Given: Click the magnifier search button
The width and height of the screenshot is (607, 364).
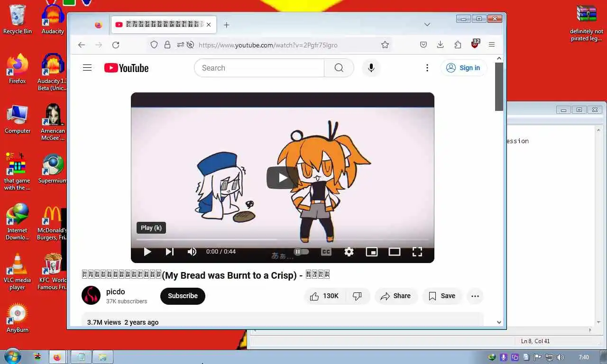Looking at the screenshot, I should click(x=339, y=68).
